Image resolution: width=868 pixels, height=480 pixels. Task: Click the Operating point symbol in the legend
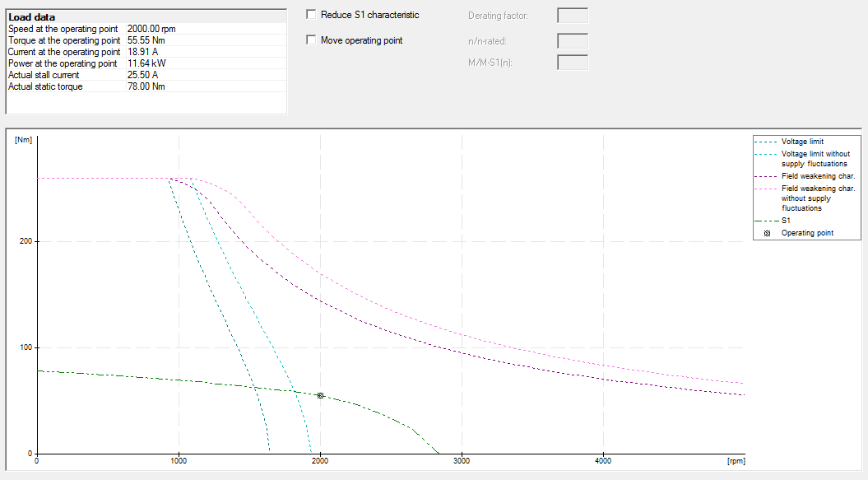tap(767, 233)
